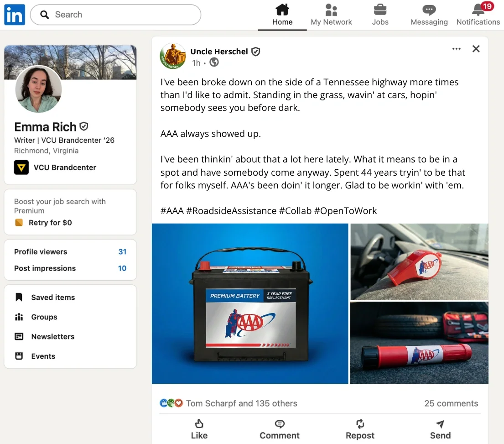The height and width of the screenshot is (444, 504).
Task: Open Saved items
Action: pos(53,298)
